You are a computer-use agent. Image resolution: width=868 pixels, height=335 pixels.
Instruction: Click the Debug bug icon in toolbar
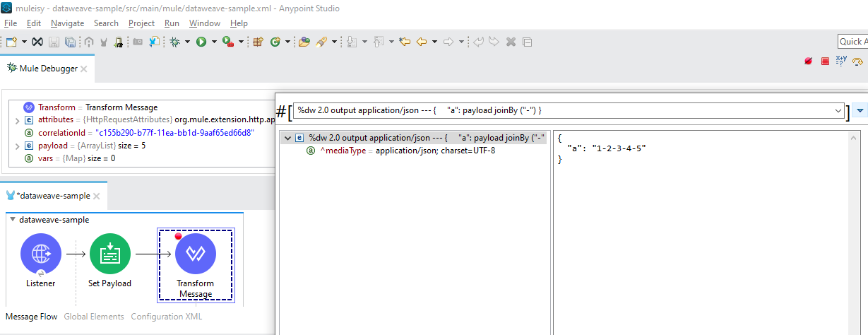click(175, 42)
